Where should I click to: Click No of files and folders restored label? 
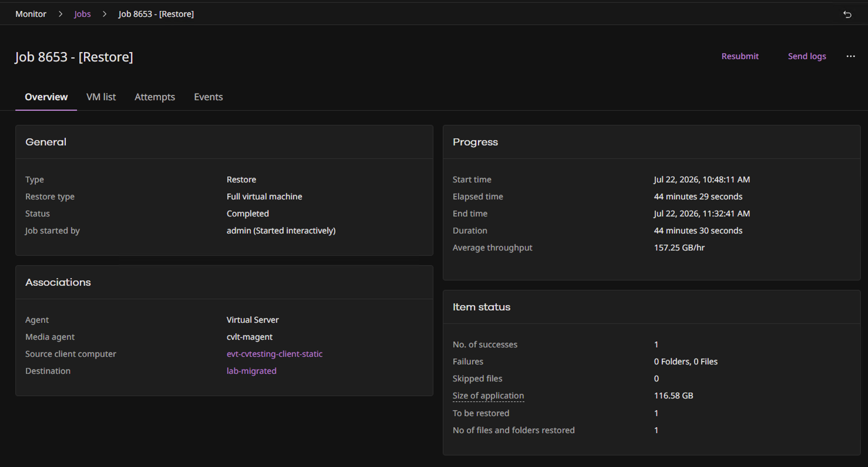coord(514,430)
